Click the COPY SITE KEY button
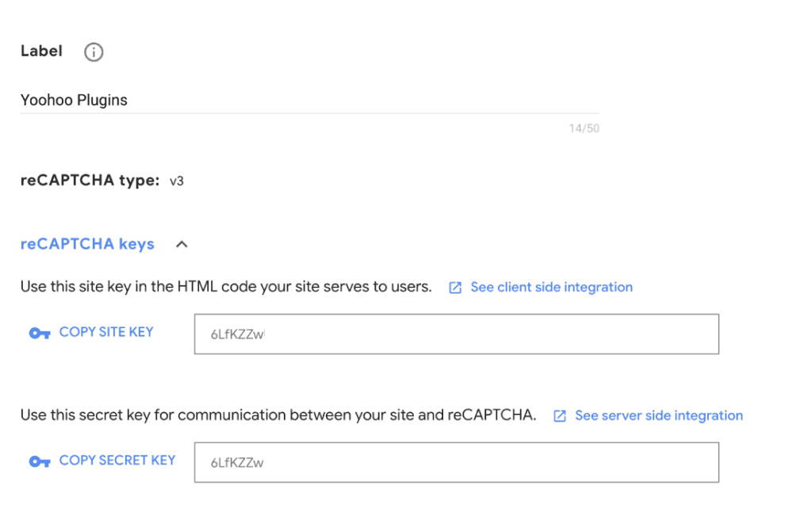812x531 pixels. (x=106, y=332)
